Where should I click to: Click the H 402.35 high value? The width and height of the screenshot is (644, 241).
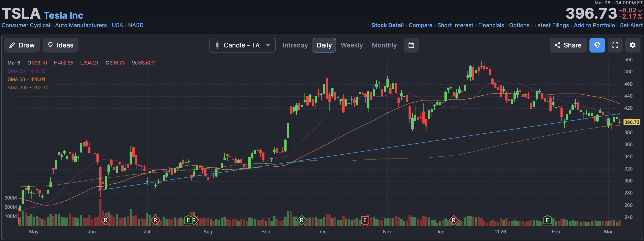64,63
